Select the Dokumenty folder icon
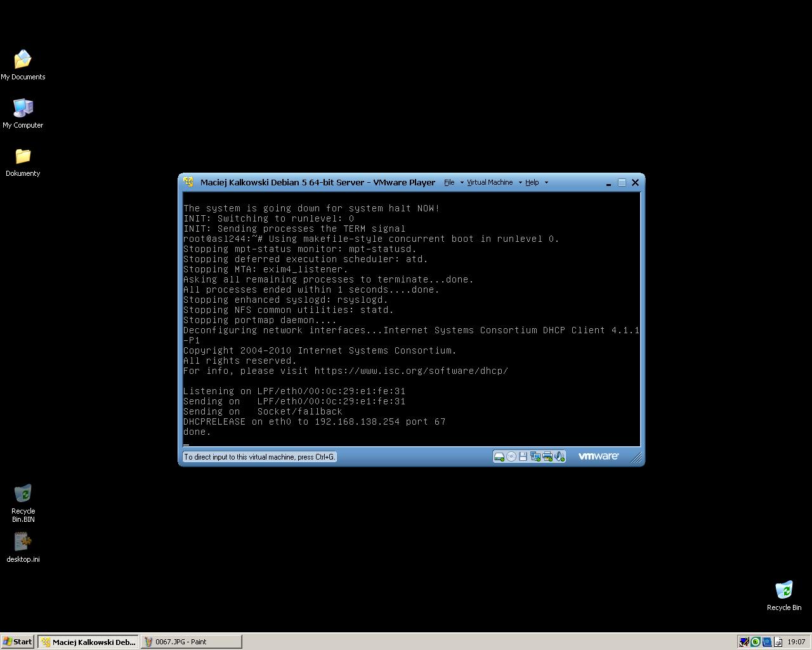This screenshot has width=812, height=650. coord(23,162)
